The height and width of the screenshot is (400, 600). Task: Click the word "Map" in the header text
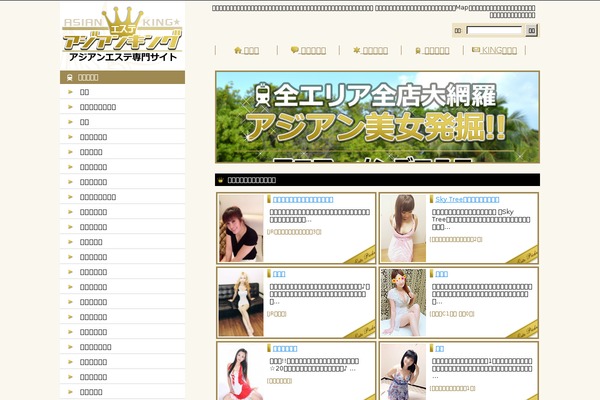[461, 8]
